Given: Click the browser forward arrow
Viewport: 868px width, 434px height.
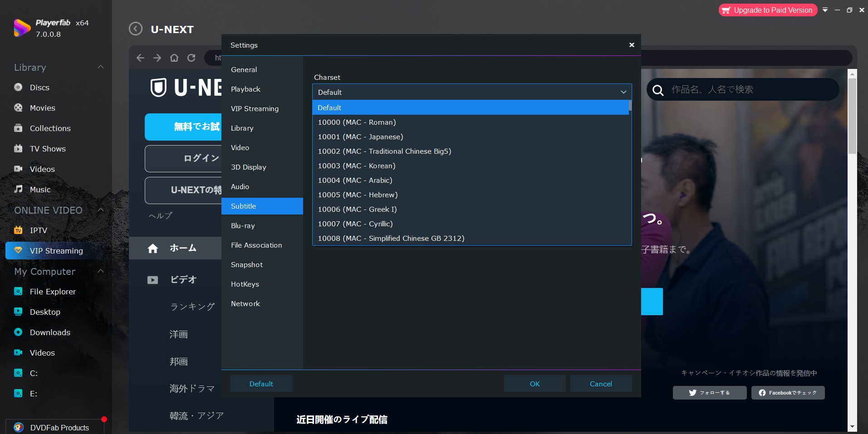Looking at the screenshot, I should click(x=157, y=58).
